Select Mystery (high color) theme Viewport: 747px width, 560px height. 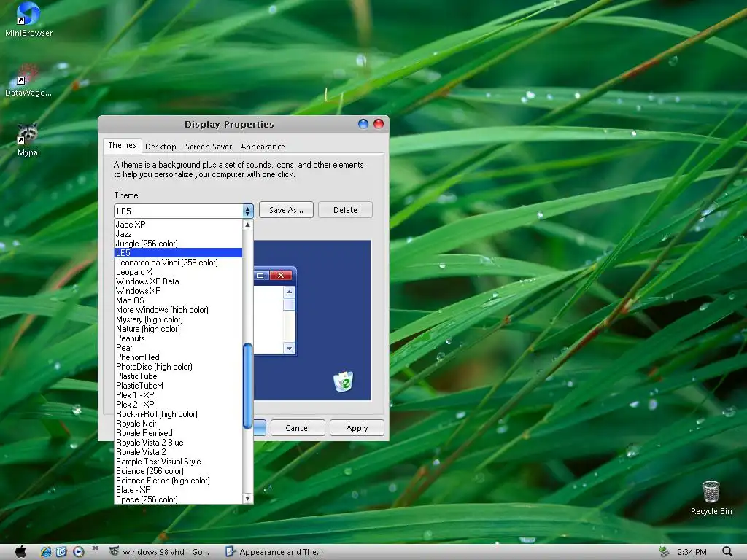[x=178, y=319]
